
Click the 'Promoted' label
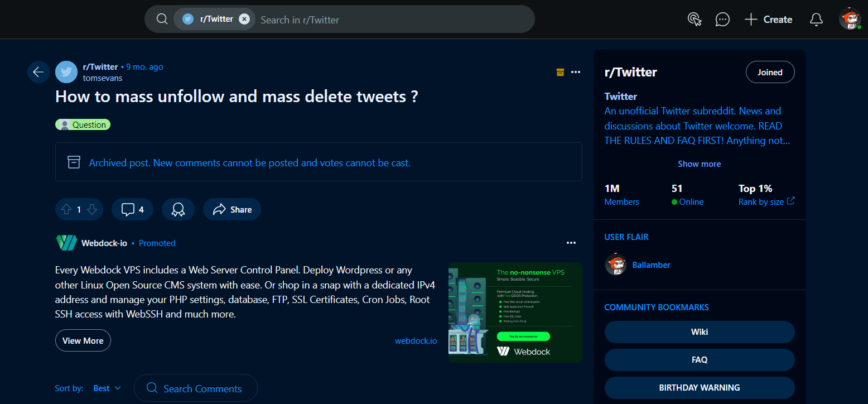tap(157, 243)
